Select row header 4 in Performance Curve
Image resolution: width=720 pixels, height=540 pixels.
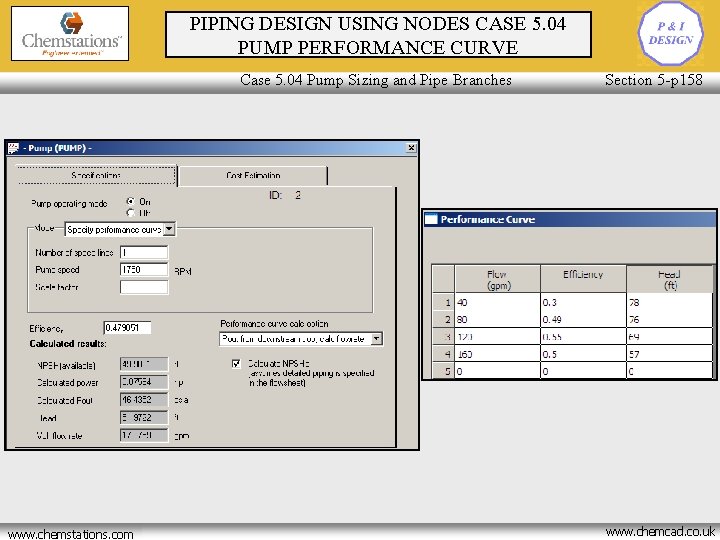pyautogui.click(x=444, y=354)
